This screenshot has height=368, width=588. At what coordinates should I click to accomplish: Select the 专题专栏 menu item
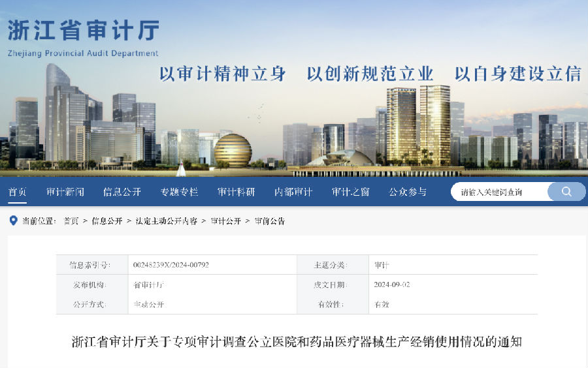[179, 192]
